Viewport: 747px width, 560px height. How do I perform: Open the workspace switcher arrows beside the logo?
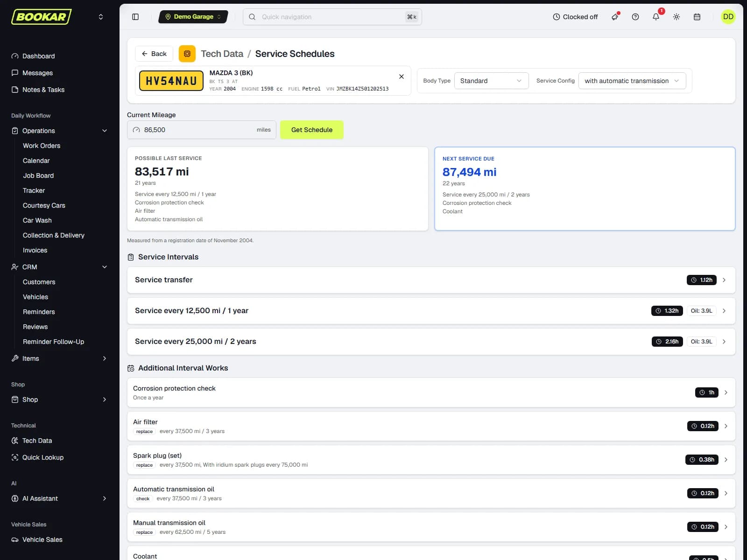pos(101,17)
